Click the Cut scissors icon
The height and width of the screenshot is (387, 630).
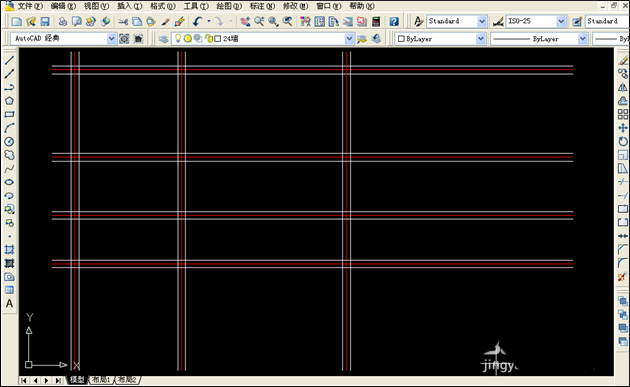[x=123, y=21]
